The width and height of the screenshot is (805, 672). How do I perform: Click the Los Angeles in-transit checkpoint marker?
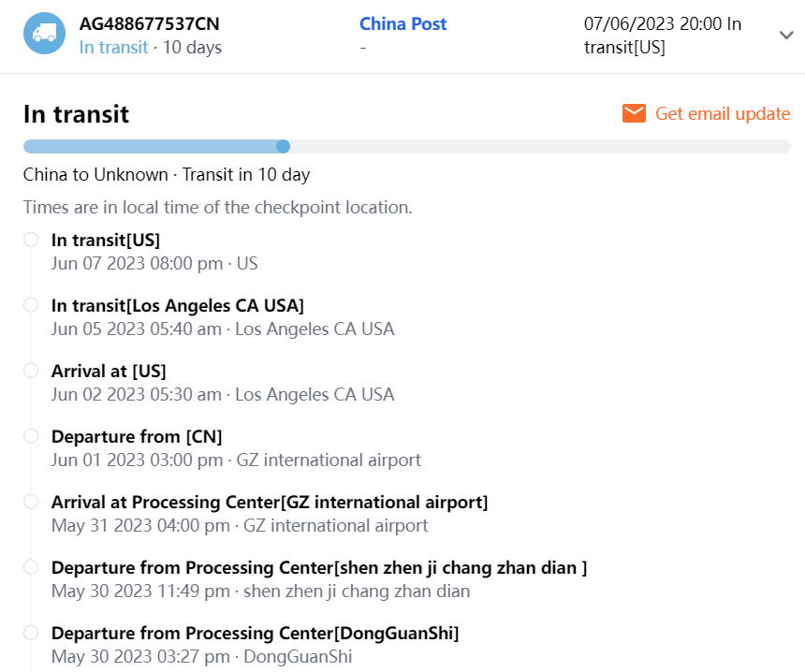click(x=31, y=305)
